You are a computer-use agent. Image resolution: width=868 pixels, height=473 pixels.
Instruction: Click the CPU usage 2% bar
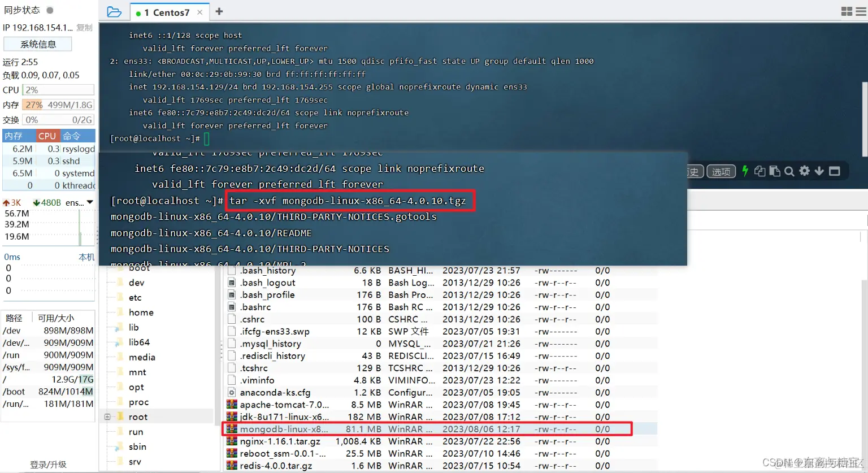(58, 90)
